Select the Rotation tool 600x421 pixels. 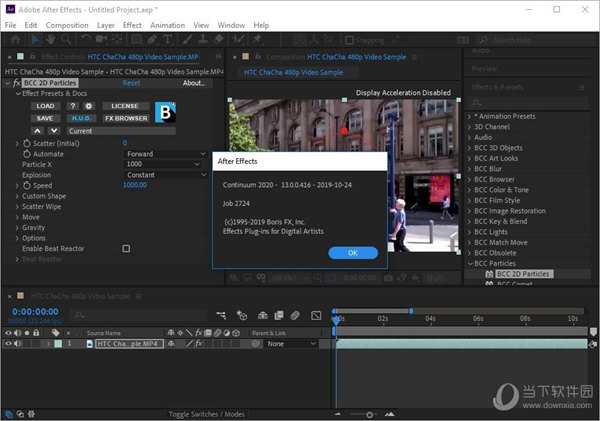point(86,39)
